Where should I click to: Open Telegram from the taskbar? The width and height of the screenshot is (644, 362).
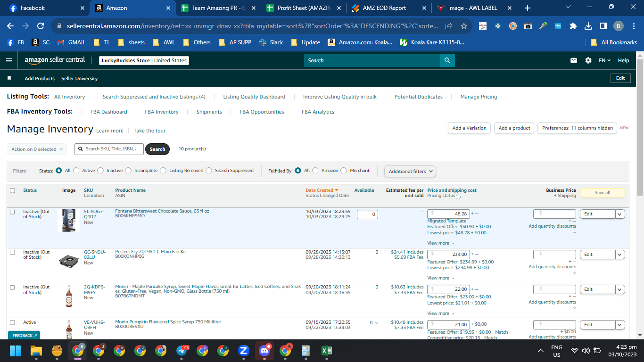click(182, 351)
